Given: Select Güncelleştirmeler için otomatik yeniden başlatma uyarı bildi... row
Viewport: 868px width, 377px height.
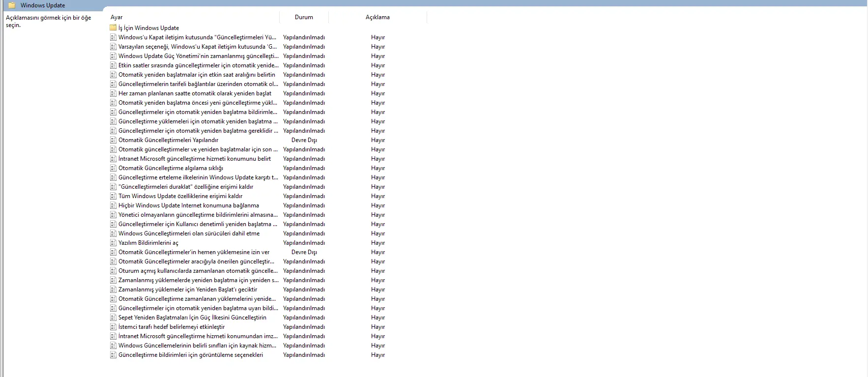Looking at the screenshot, I should click(198, 308).
